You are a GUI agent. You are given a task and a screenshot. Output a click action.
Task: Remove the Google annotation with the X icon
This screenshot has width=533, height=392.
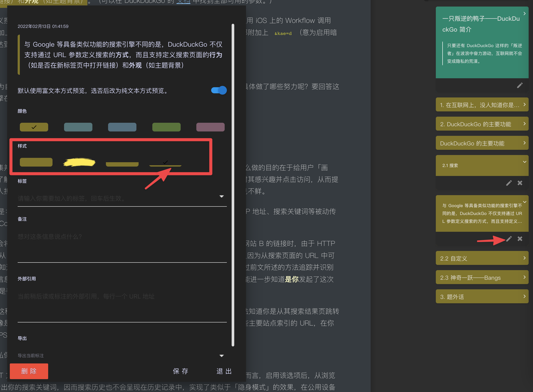[520, 239]
